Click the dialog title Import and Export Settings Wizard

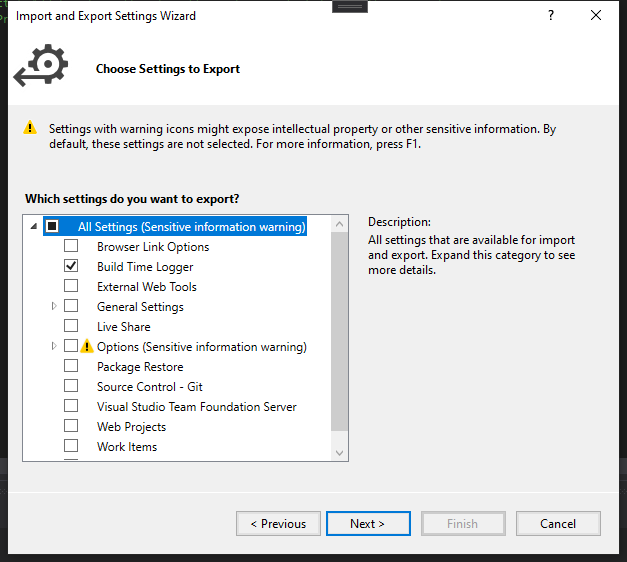[106, 16]
